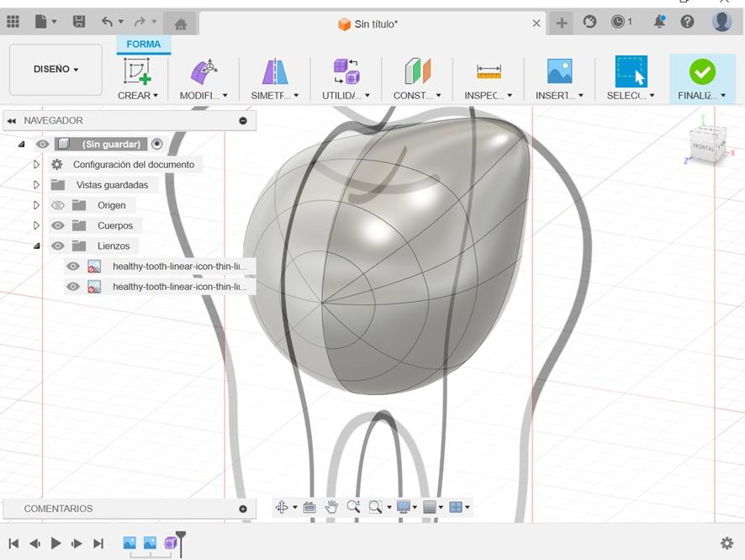Go to the Home tab icon

click(x=181, y=24)
